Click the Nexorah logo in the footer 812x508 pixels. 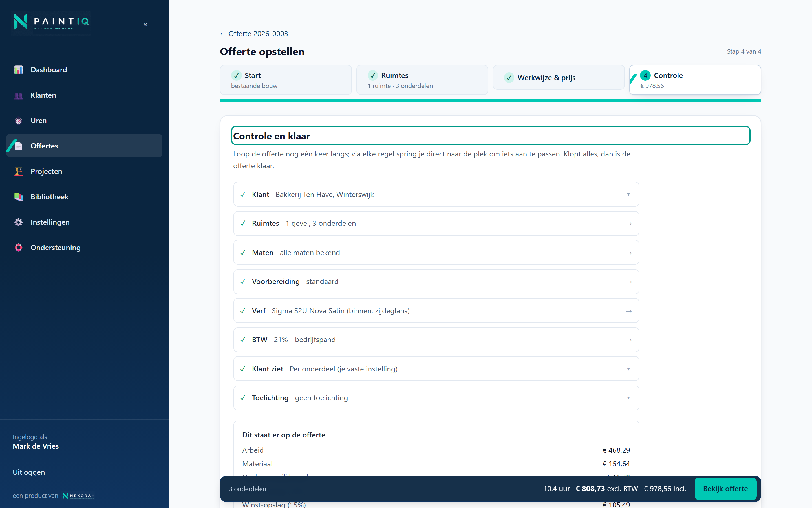[78, 496]
